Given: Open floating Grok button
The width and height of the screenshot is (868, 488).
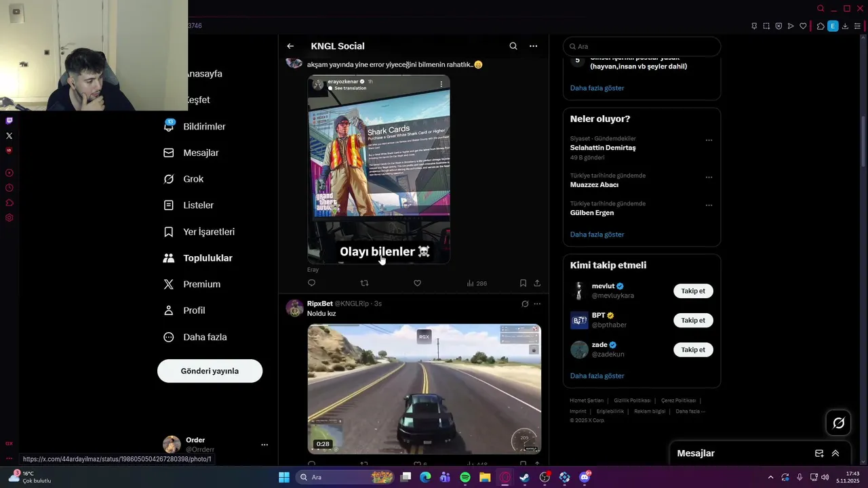Looking at the screenshot, I should 839,423.
